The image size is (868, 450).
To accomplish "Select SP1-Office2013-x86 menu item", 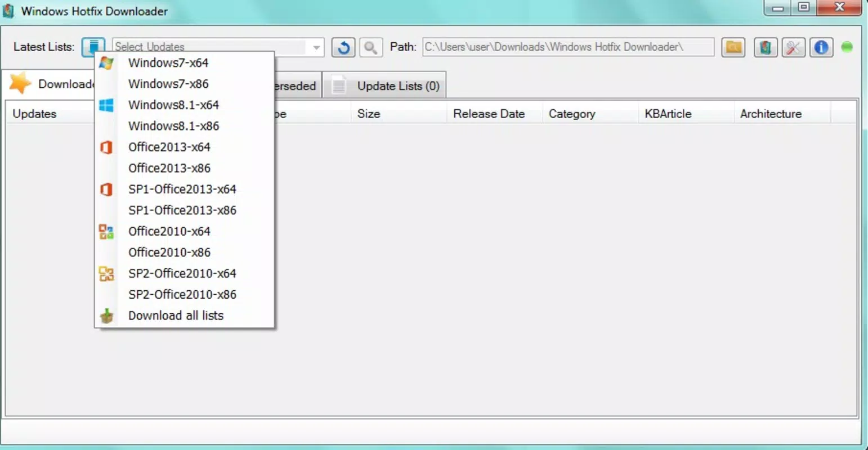I will pos(185,210).
